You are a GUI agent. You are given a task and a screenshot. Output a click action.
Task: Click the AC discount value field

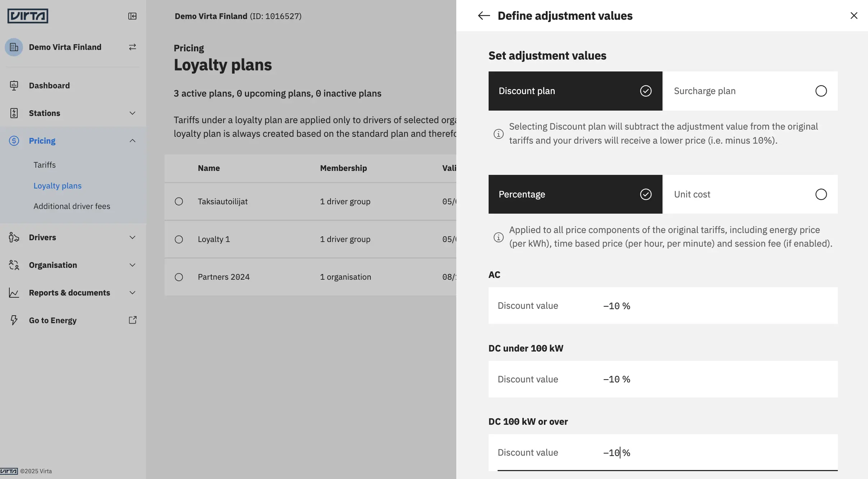[663, 306]
